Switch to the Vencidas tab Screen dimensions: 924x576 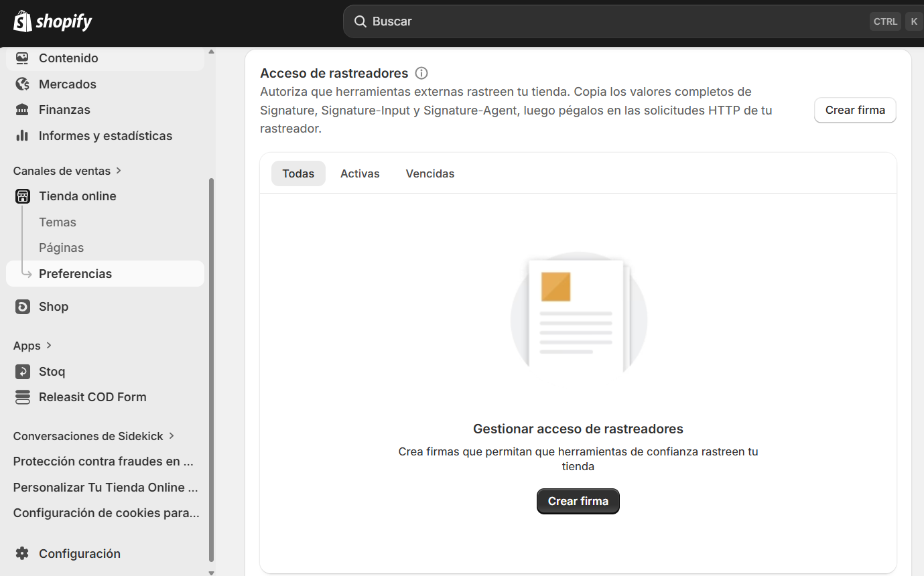(x=430, y=174)
